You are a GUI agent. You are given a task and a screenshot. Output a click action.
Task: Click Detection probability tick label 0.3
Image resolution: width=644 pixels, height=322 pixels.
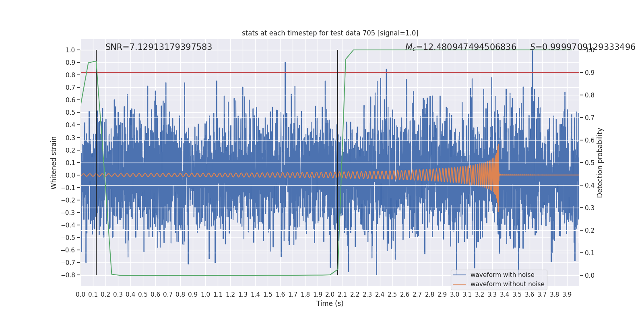click(590, 208)
